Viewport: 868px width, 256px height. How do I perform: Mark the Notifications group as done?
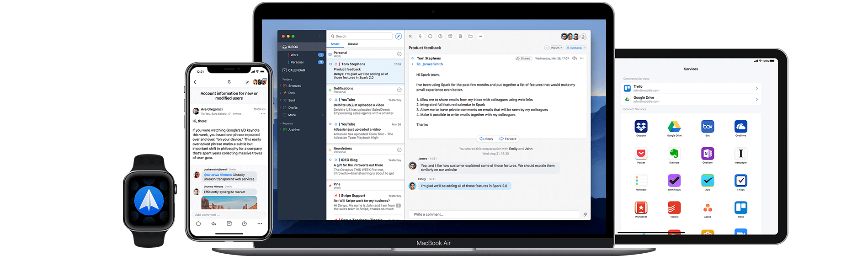[399, 90]
